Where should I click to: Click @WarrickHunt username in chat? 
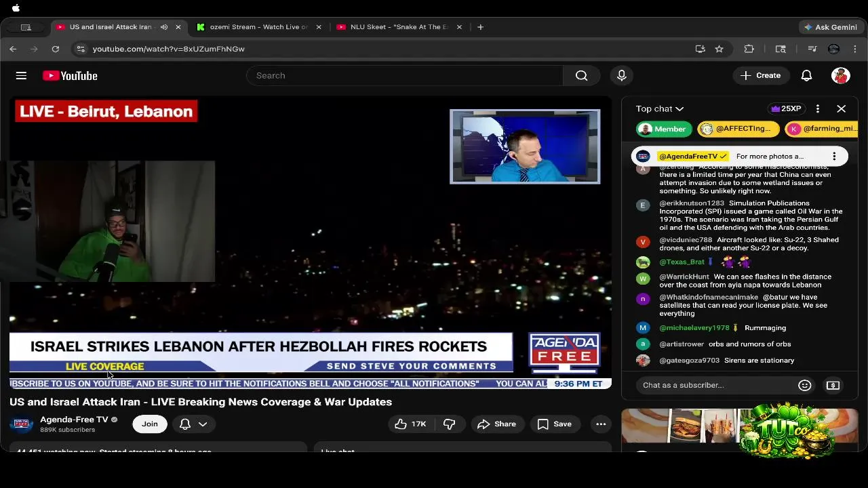coord(684,277)
